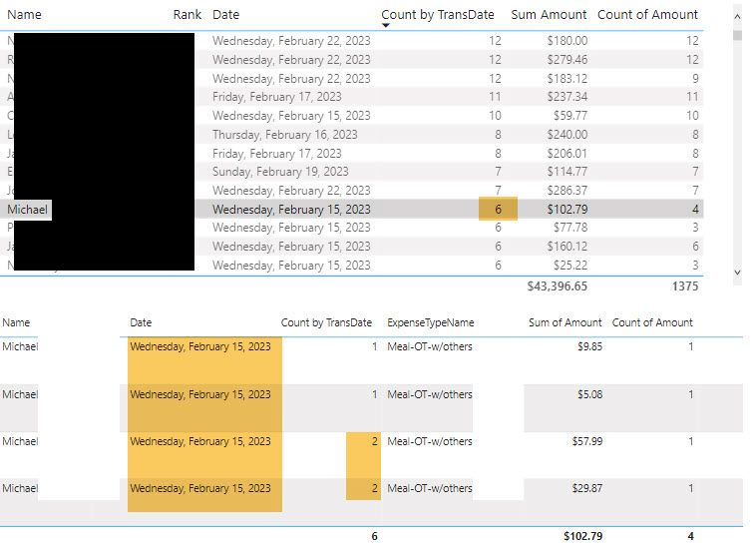Click the Sum Amount column header
Screen dimensions: 756x559
coord(549,15)
